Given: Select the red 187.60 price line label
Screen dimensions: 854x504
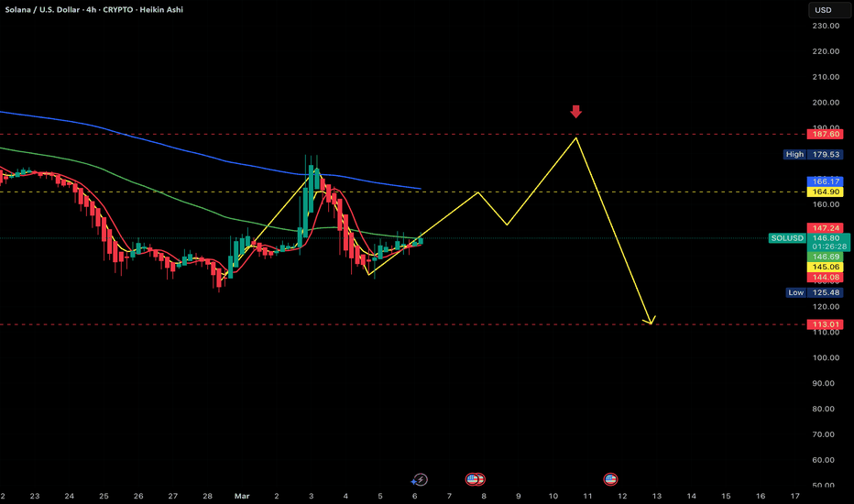Looking at the screenshot, I should (825, 134).
